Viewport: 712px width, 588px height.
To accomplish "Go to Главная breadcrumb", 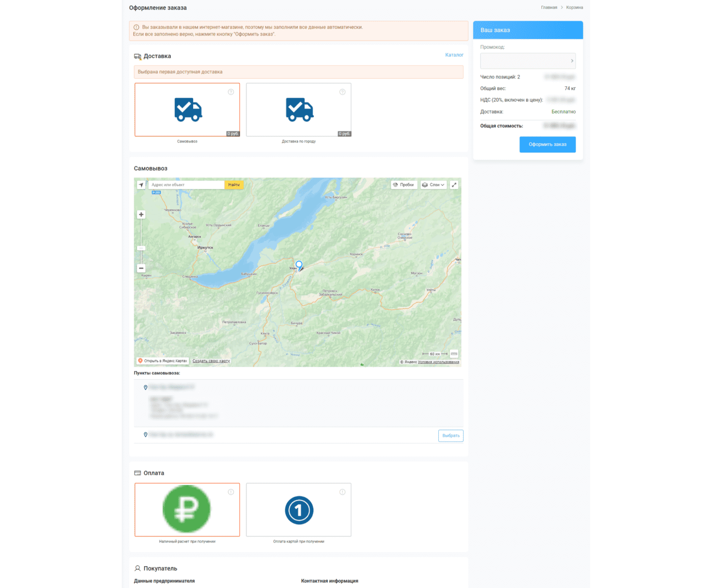I will (549, 7).
